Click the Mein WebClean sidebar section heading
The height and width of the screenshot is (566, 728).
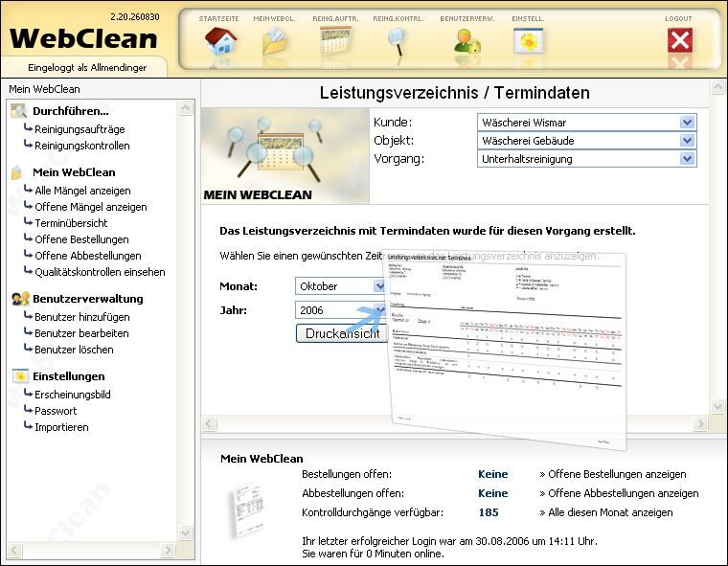point(74,172)
